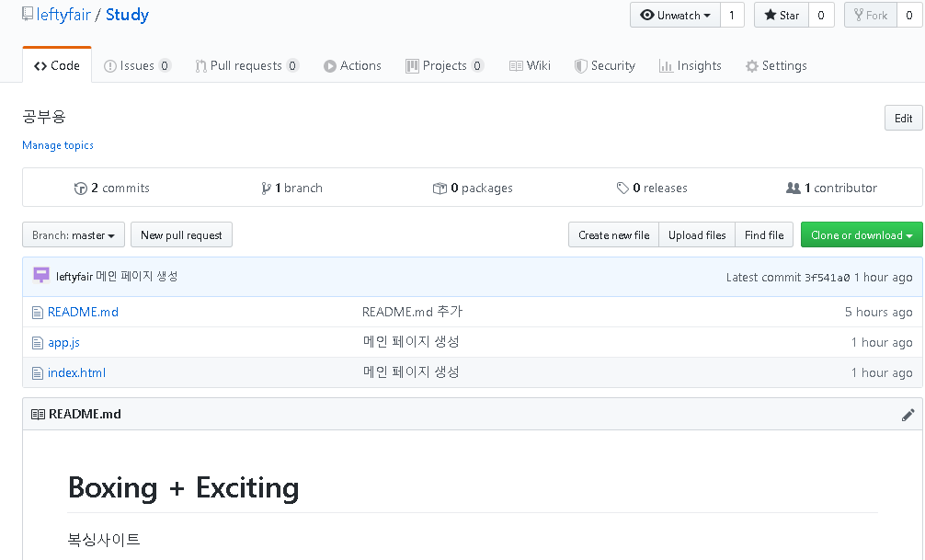Click the pencil icon to edit README.md

point(908,415)
